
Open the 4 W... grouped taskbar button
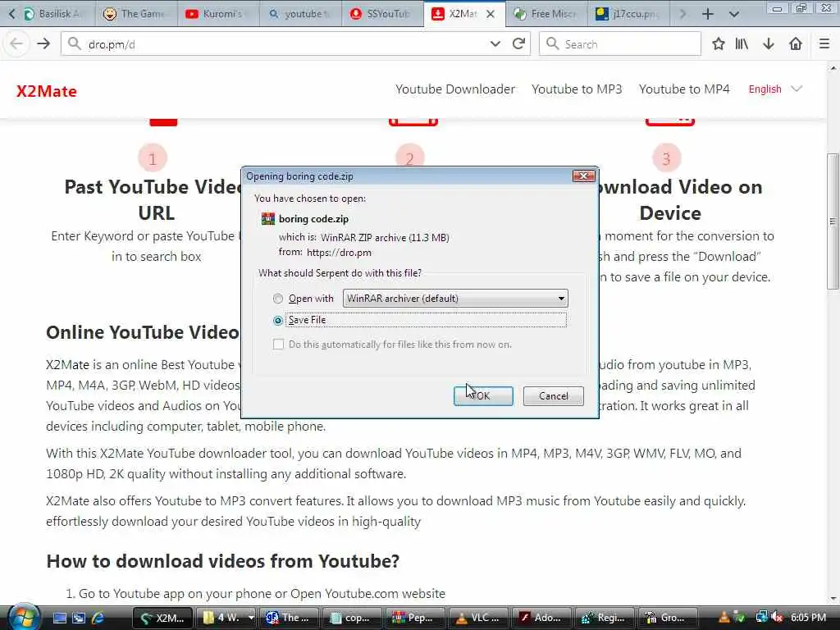[x=226, y=619]
